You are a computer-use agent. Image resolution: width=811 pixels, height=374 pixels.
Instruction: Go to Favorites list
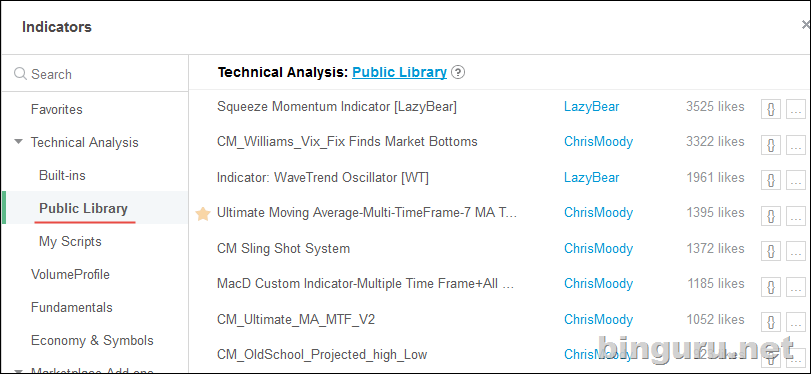[56, 110]
